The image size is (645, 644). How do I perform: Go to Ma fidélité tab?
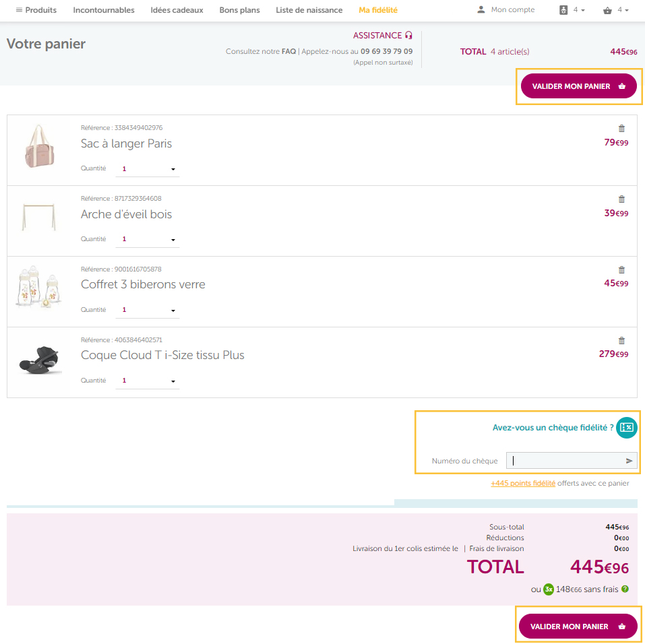[378, 10]
